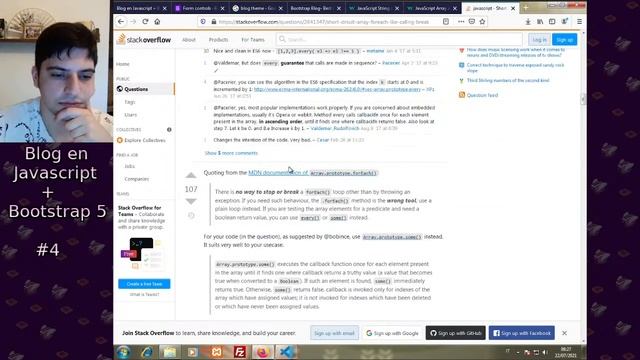Open the Firefox library icon

(x=540, y=22)
